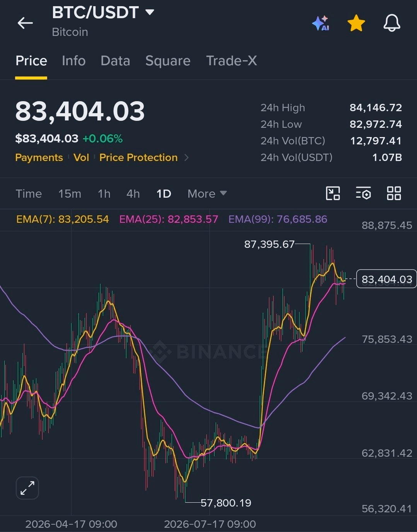Tap the EMA(25) indicator label

pos(169,219)
